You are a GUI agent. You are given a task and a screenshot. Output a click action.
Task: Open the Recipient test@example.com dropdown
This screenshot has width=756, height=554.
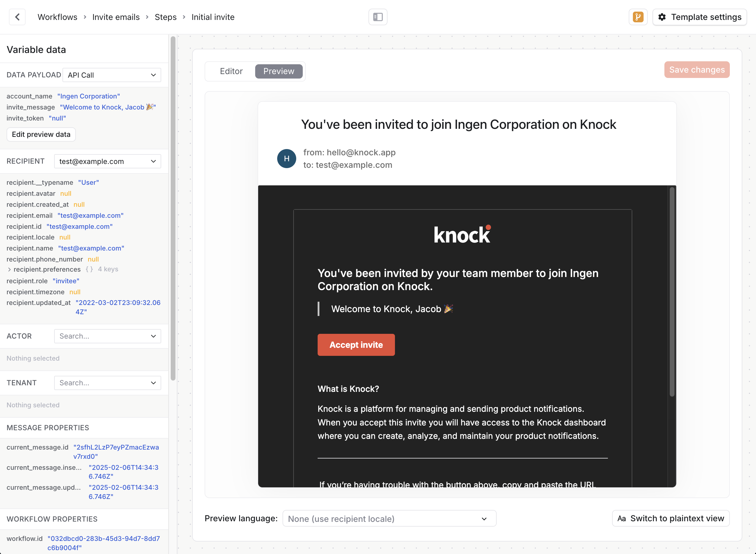108,161
